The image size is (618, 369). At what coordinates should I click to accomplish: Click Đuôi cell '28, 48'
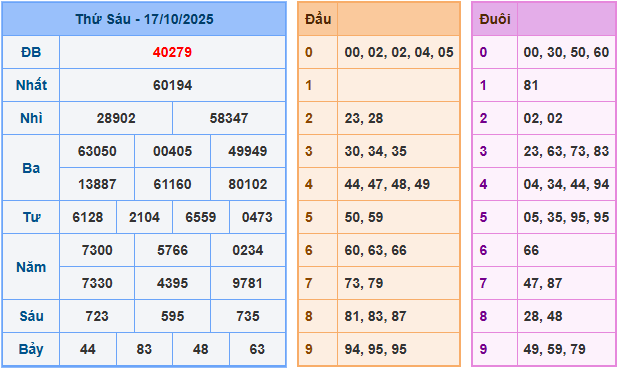coord(543,316)
